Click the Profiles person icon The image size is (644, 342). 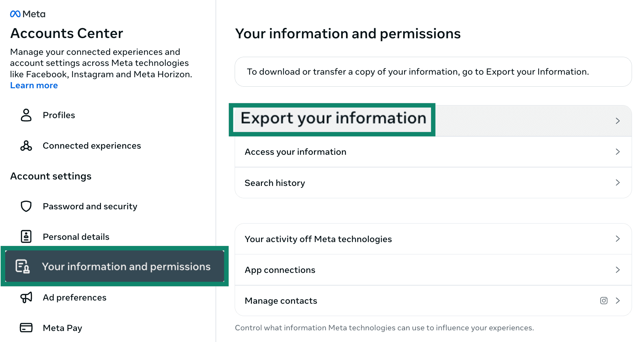26,115
